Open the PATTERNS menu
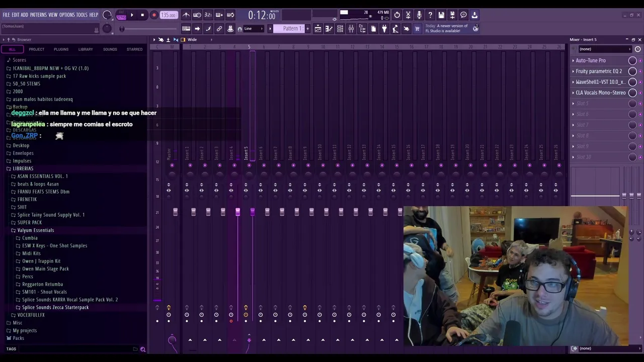This screenshot has height=362, width=644. pos(38,15)
